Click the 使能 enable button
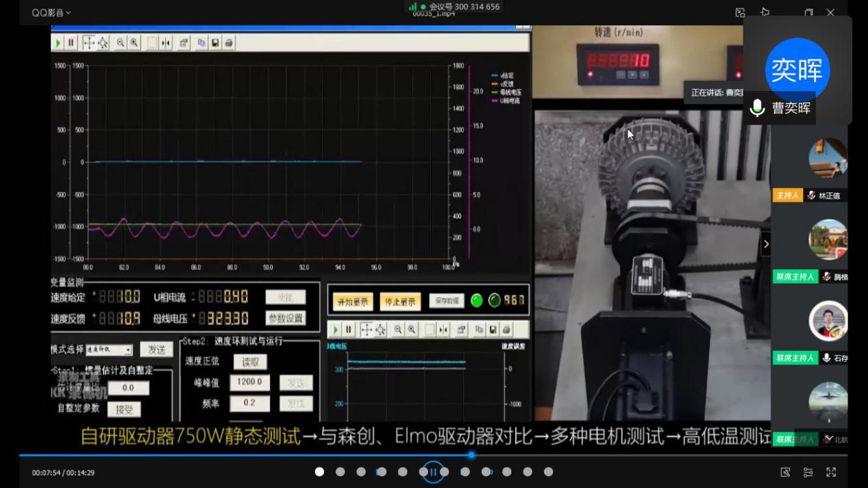This screenshot has height=488, width=868. pyautogui.click(x=286, y=297)
